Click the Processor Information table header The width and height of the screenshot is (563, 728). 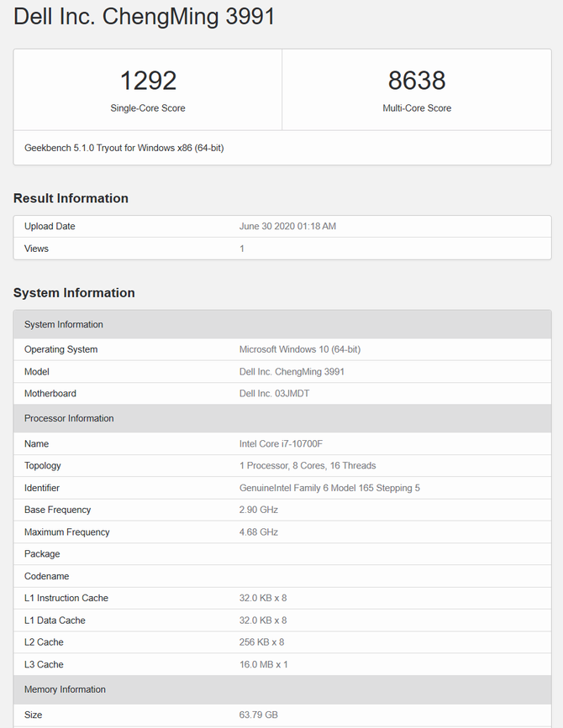(x=69, y=418)
